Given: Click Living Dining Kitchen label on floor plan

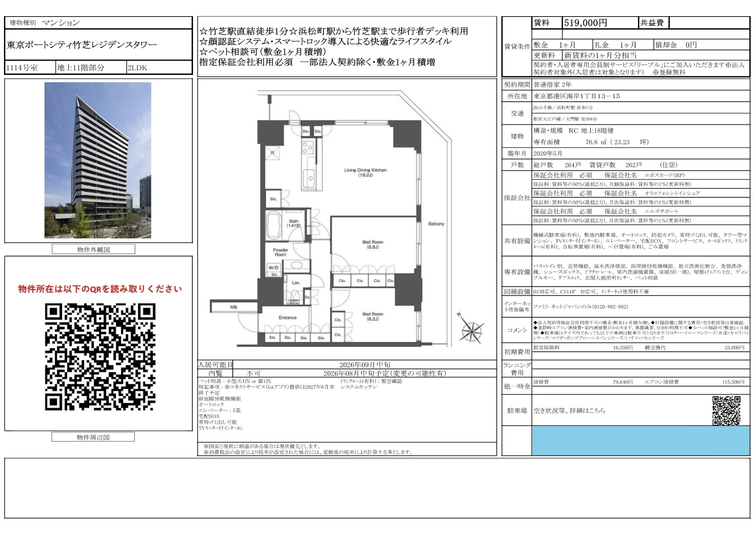Looking at the screenshot, I should pyautogui.click(x=365, y=173).
